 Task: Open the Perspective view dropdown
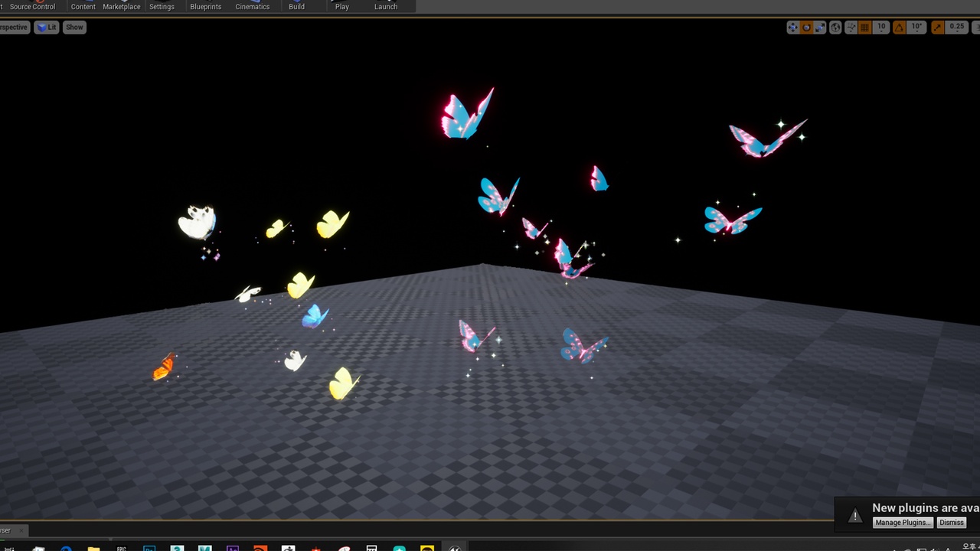(x=12, y=27)
